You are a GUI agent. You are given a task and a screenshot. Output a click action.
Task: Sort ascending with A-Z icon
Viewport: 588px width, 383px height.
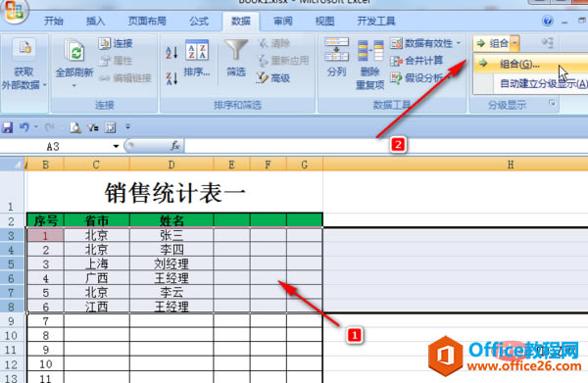171,53
